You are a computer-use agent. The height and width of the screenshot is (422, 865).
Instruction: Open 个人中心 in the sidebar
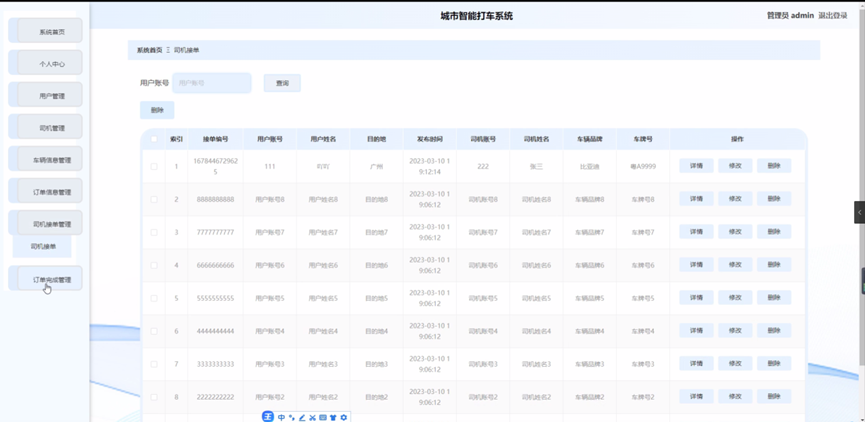click(46, 62)
